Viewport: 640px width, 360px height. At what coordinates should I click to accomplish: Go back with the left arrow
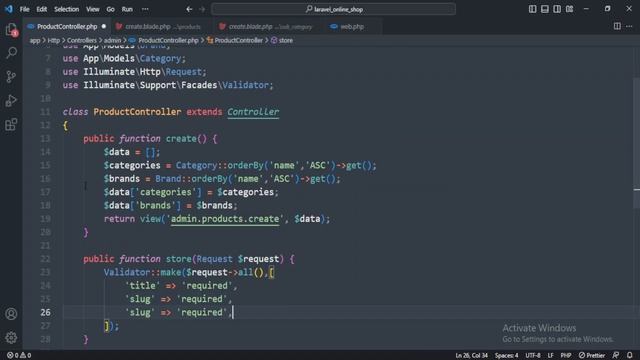[x=189, y=9]
